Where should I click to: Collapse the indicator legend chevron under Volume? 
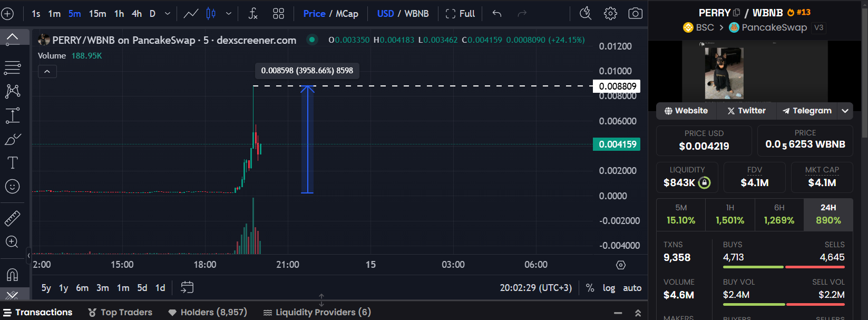[x=47, y=72]
